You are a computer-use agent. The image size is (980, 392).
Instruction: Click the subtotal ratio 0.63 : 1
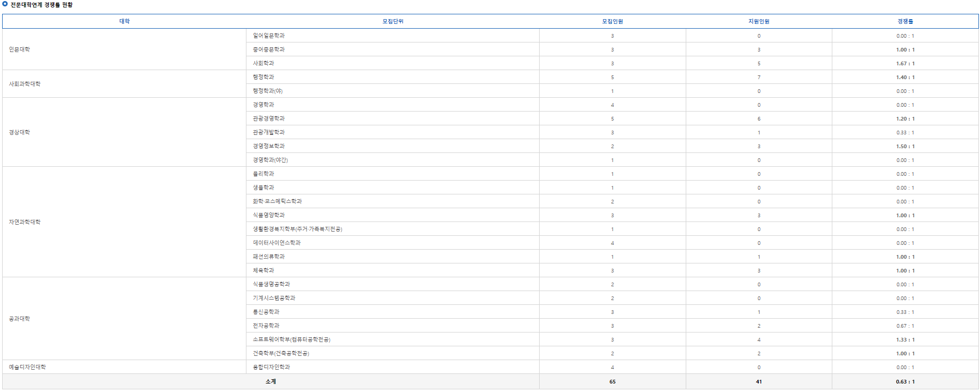pos(906,381)
